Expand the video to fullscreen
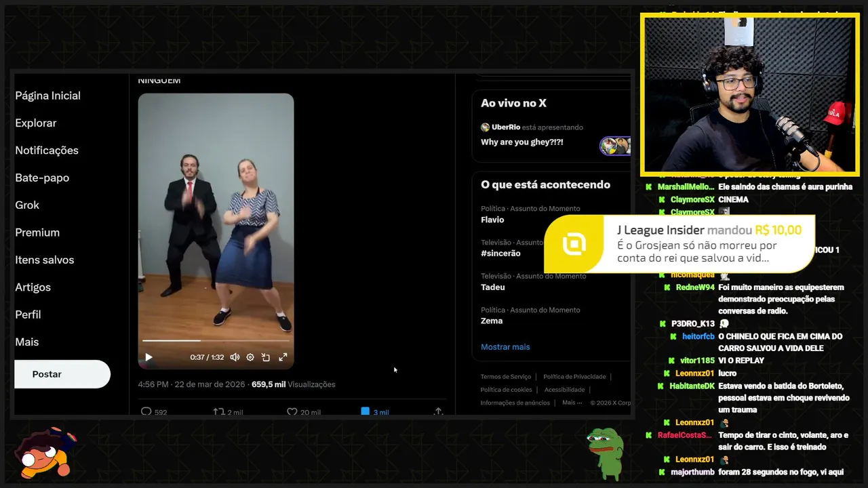 283,357
